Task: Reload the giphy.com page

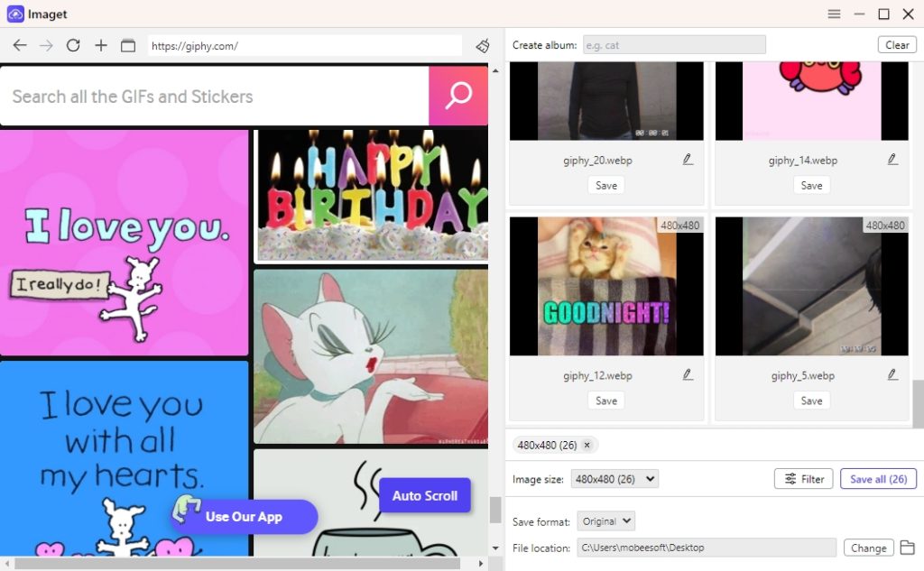Action: [73, 43]
